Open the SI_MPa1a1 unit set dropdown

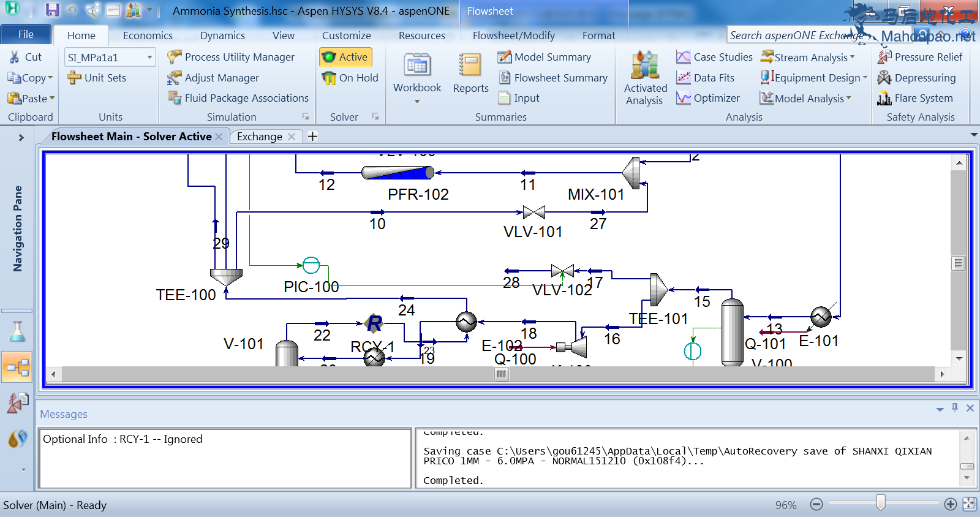pyautogui.click(x=149, y=57)
